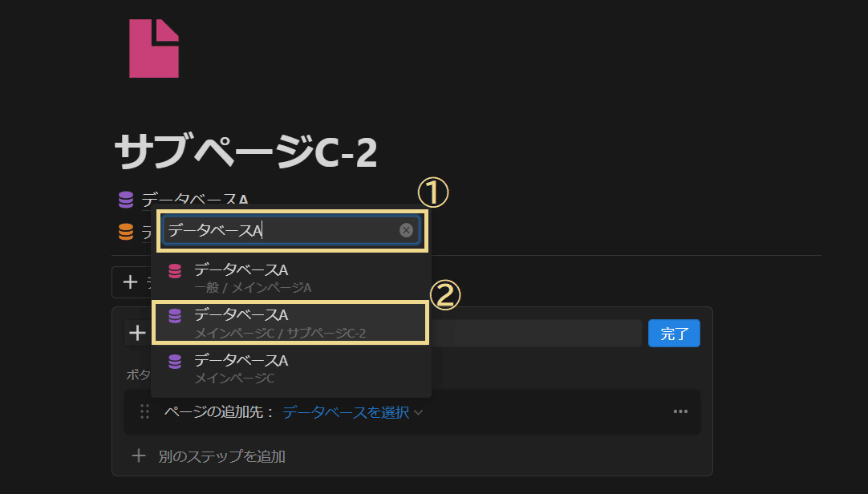Open the three-dot step options menu

(680, 411)
